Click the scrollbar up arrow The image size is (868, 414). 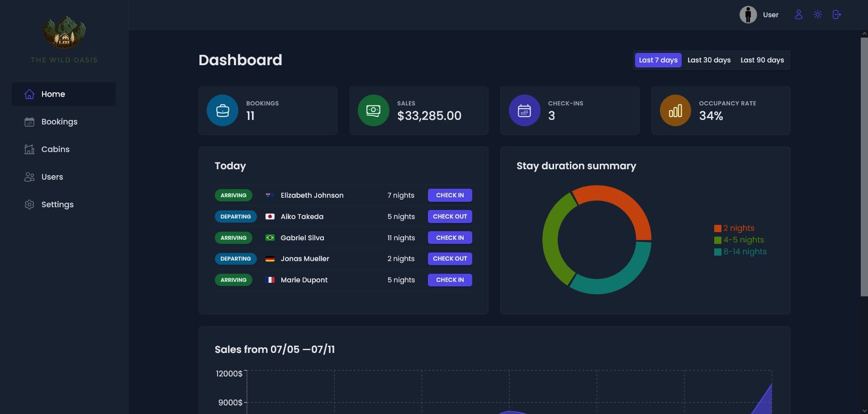pyautogui.click(x=864, y=33)
